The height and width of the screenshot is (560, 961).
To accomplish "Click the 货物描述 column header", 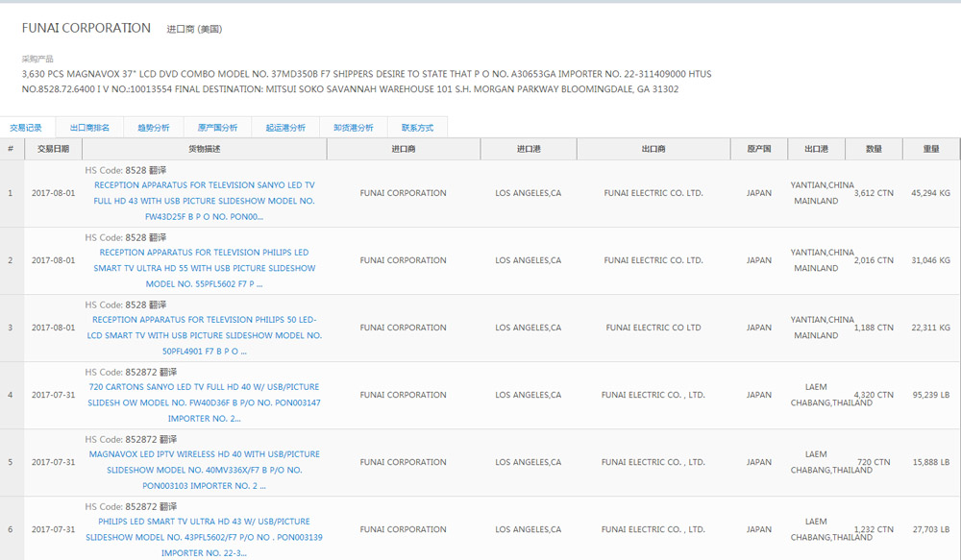I will click(x=204, y=149).
